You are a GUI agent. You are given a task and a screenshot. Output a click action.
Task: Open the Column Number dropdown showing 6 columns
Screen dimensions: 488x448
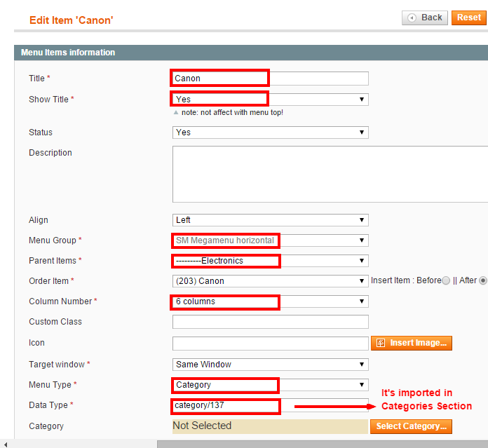pyautogui.click(x=271, y=301)
